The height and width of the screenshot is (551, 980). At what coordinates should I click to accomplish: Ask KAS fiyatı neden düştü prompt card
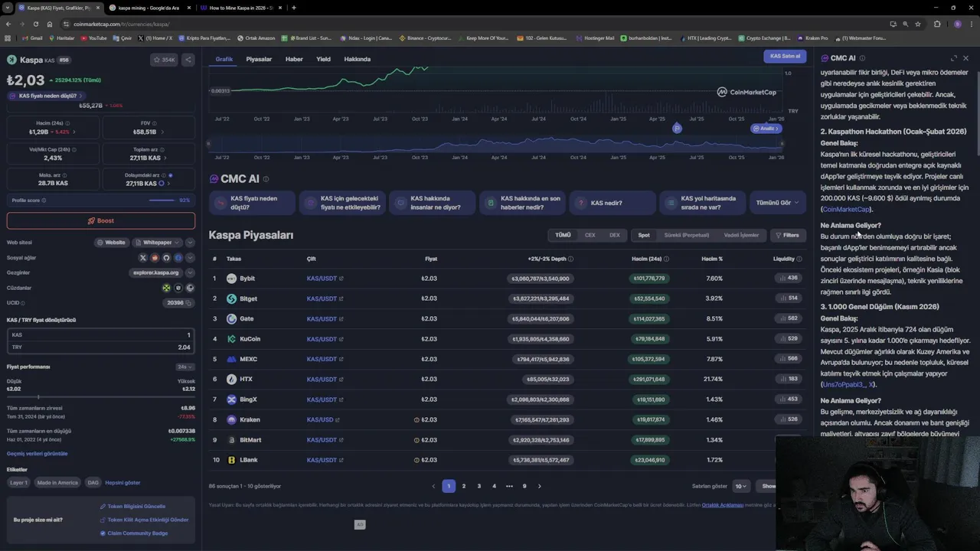coord(253,203)
